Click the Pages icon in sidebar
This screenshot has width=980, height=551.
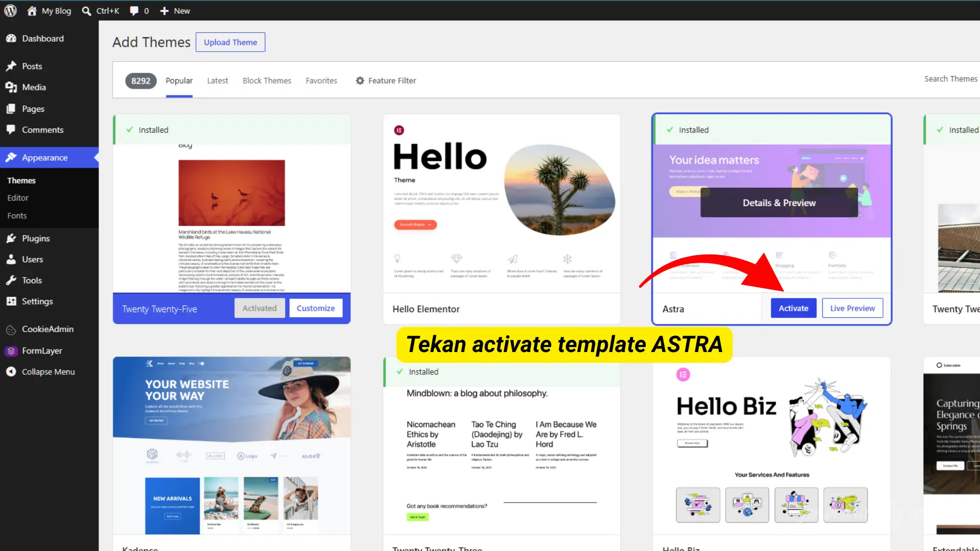[11, 109]
